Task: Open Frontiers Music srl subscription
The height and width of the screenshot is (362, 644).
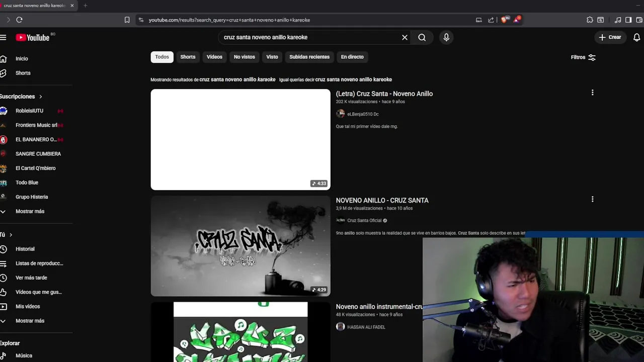Action: click(x=35, y=125)
